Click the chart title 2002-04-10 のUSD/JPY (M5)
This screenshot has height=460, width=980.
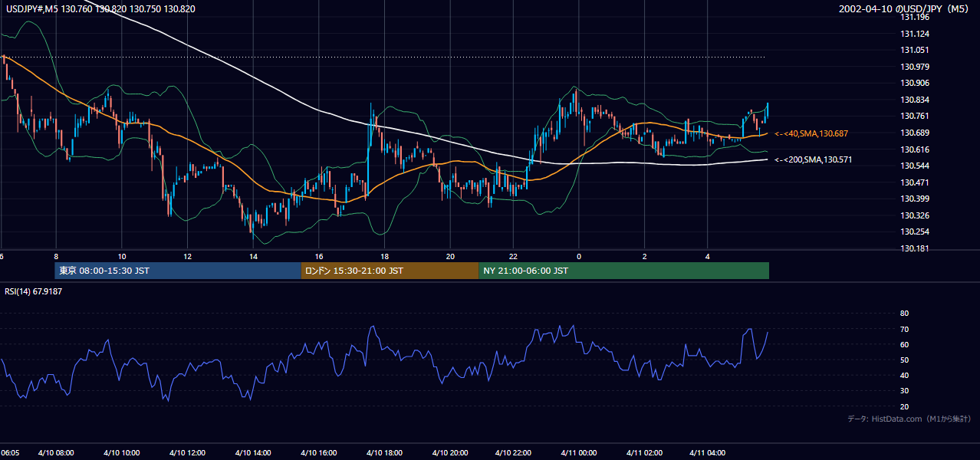tap(905, 9)
